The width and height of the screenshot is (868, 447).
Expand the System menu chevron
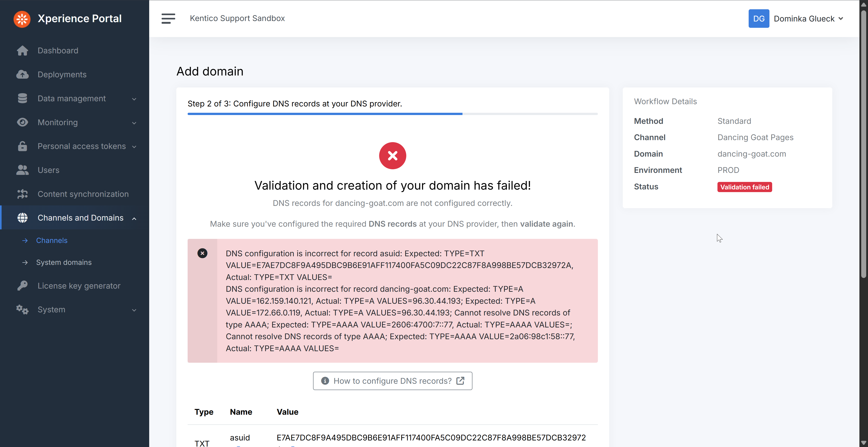click(134, 310)
